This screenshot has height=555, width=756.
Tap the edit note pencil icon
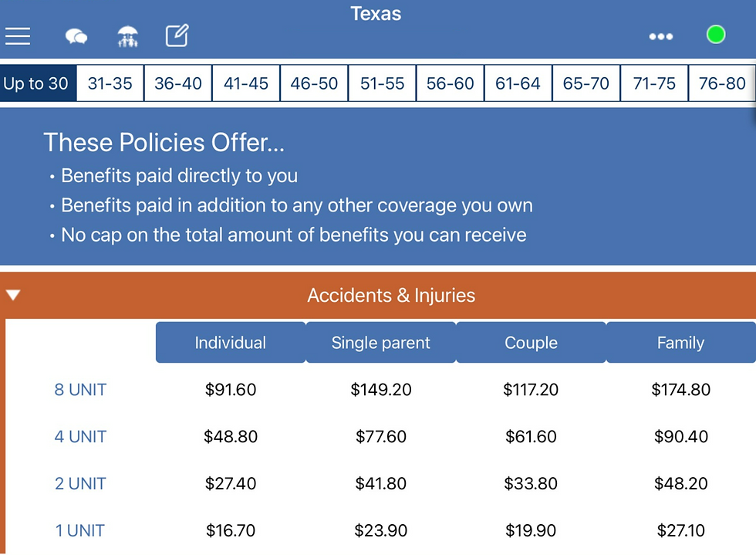point(177,36)
